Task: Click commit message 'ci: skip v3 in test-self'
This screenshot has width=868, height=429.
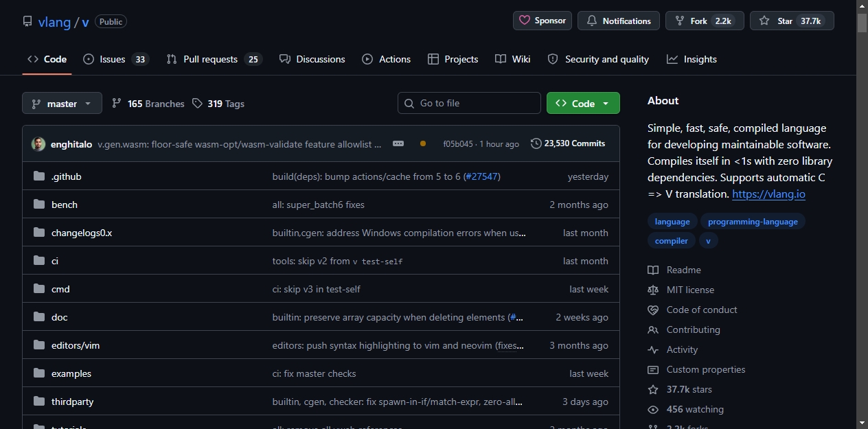Action: pyautogui.click(x=317, y=289)
